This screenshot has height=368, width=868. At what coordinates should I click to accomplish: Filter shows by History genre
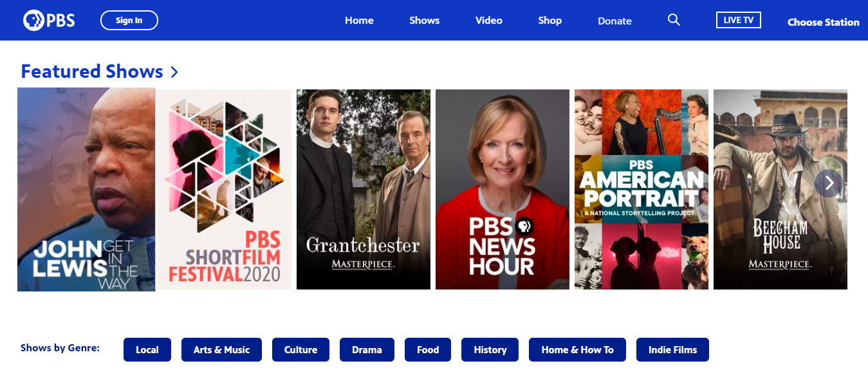click(x=490, y=350)
